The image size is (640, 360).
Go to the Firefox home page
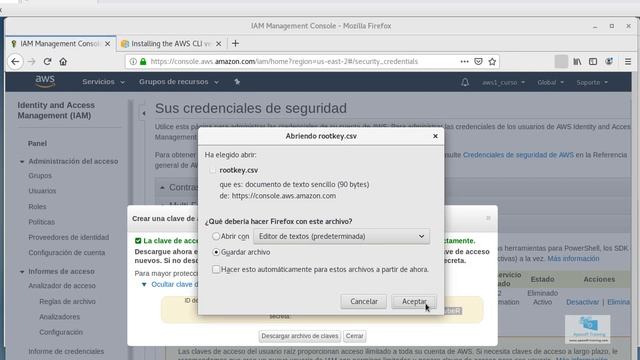(63, 62)
